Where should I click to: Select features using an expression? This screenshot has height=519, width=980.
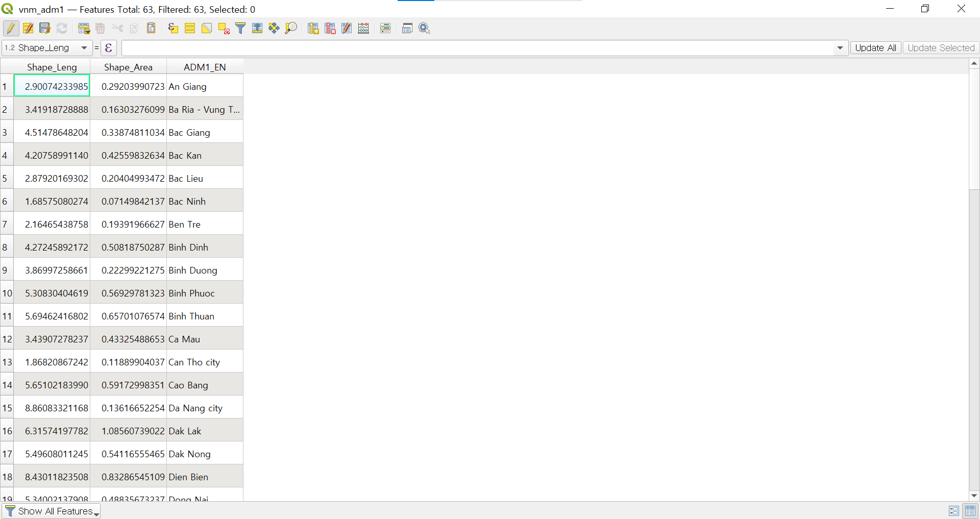coord(173,29)
